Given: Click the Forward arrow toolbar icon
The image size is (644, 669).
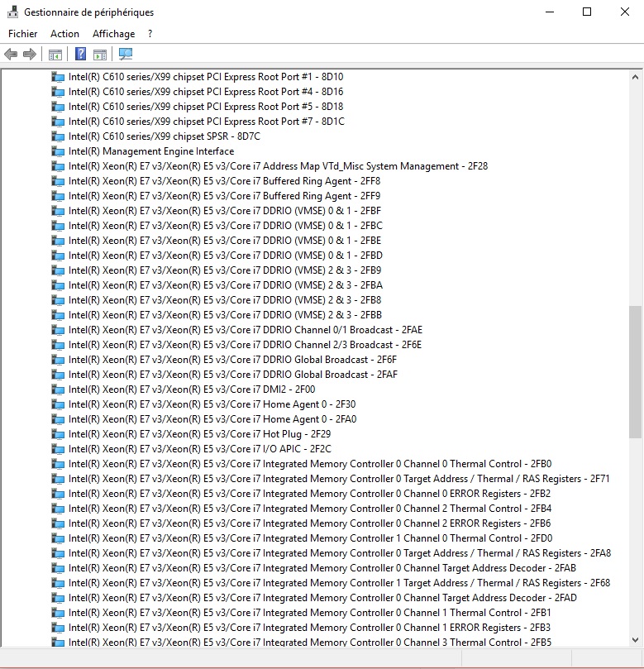Looking at the screenshot, I should (x=30, y=55).
